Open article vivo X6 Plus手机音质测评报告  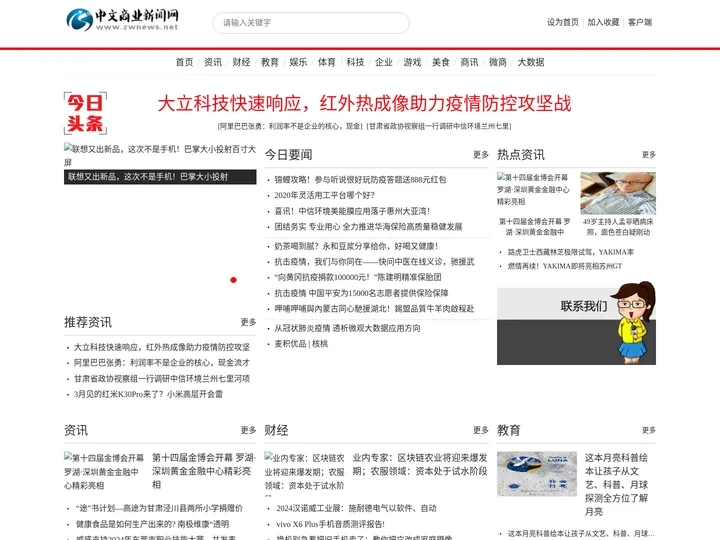coord(331,524)
